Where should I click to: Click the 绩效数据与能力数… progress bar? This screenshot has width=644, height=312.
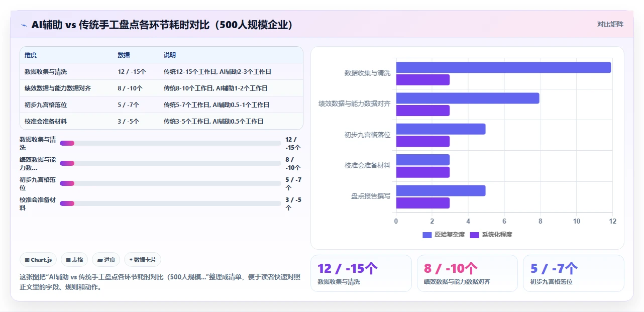pyautogui.click(x=170, y=163)
